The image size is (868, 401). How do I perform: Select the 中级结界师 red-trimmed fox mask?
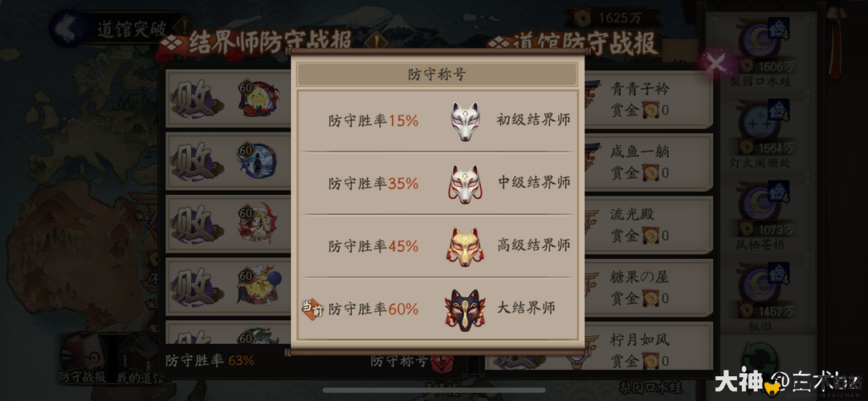click(x=463, y=184)
